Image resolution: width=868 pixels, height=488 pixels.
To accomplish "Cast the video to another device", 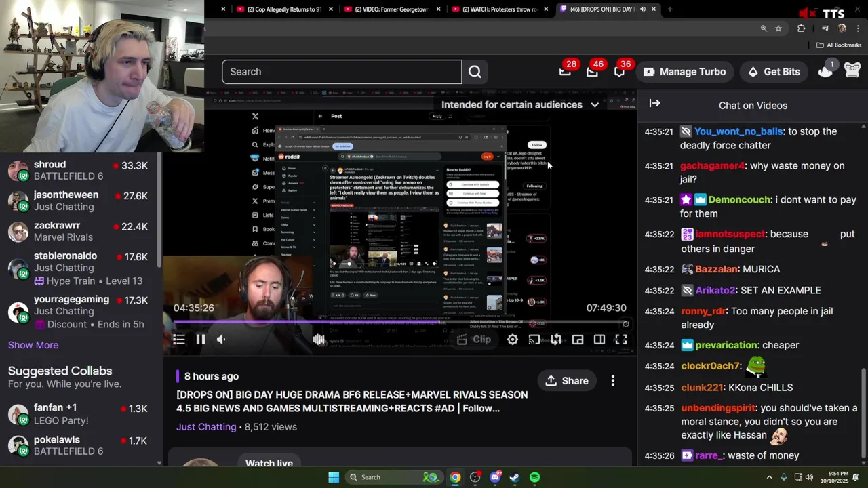I will pos(534,340).
